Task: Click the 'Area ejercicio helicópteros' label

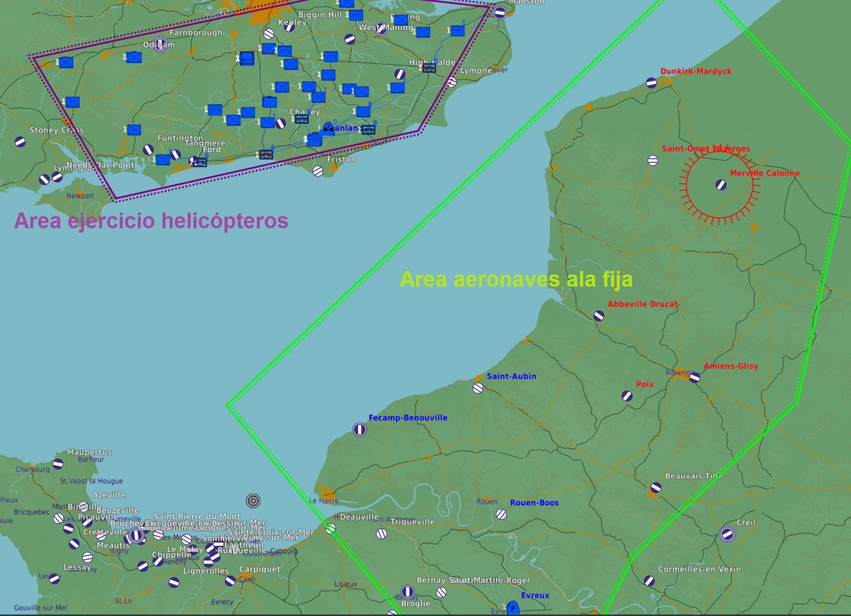Action: pos(151,221)
